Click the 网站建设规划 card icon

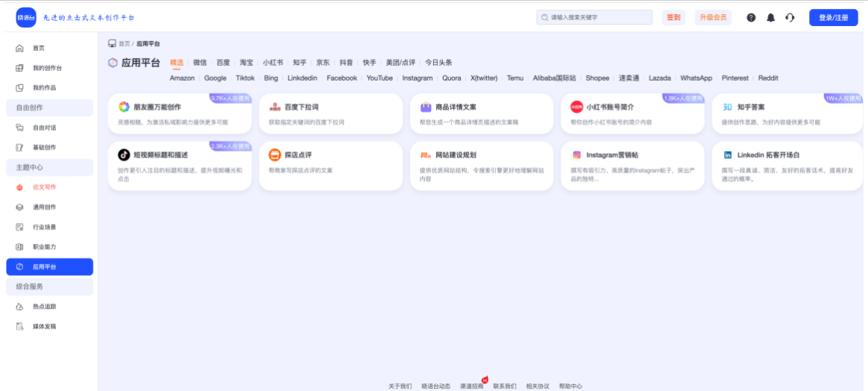(x=426, y=155)
